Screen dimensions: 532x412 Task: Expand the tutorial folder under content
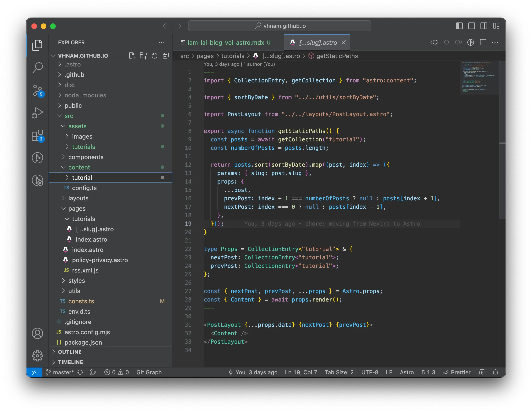tap(82, 177)
